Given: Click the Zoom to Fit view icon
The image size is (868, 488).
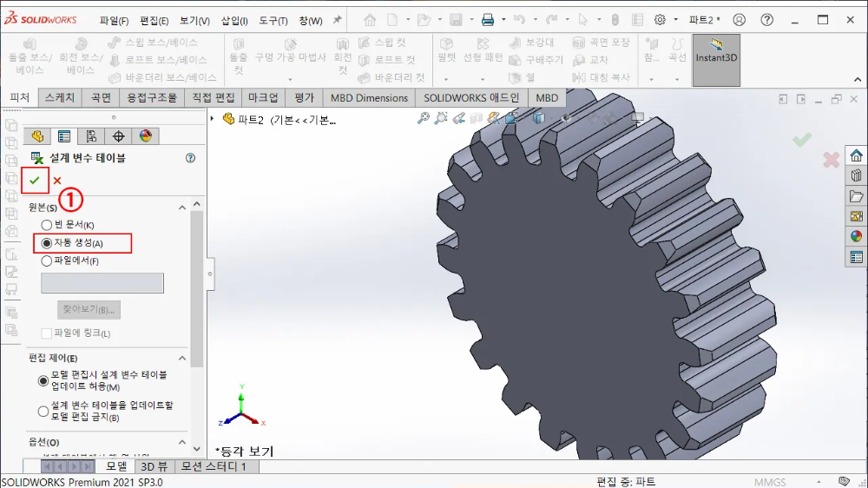Looking at the screenshot, I should (424, 118).
